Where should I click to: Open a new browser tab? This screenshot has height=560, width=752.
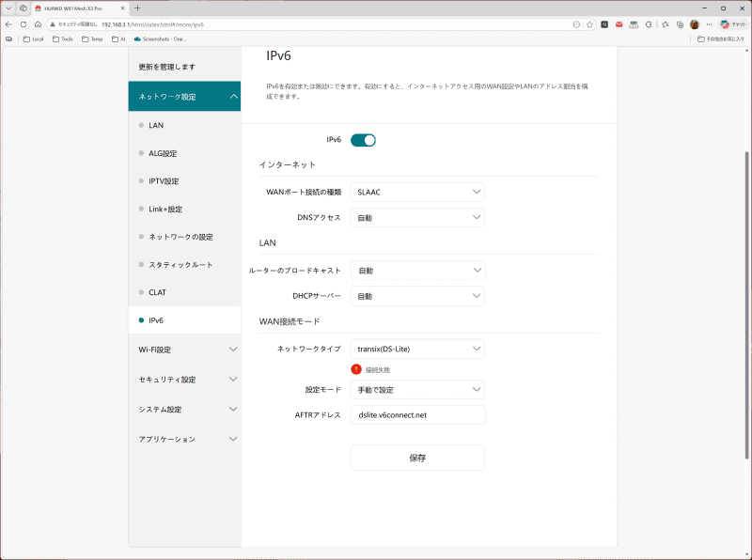pyautogui.click(x=137, y=8)
